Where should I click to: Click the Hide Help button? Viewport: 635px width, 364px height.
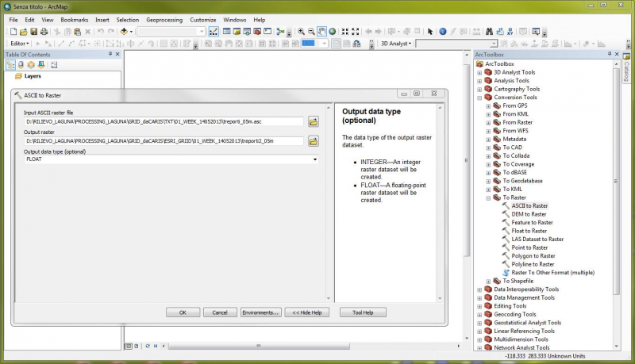[307, 312]
